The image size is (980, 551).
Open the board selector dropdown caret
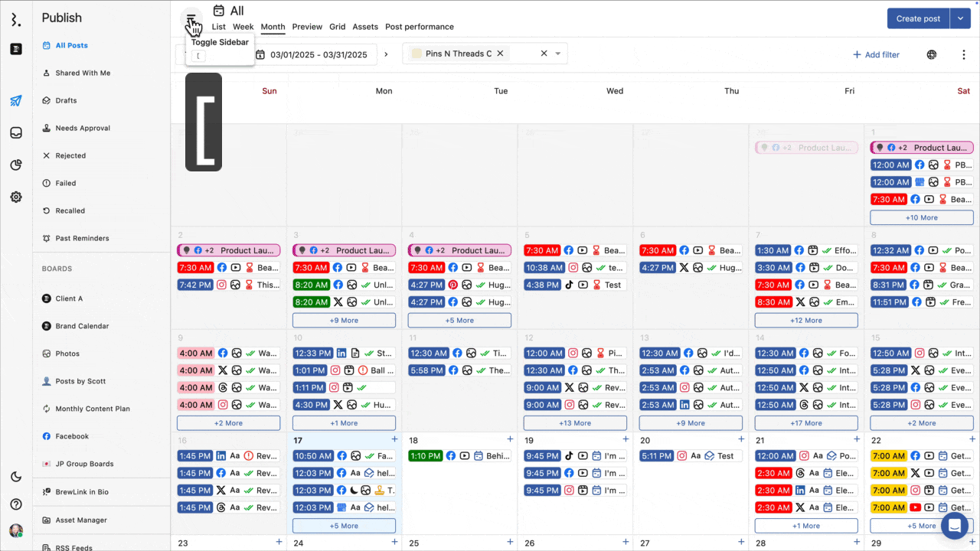tap(558, 54)
